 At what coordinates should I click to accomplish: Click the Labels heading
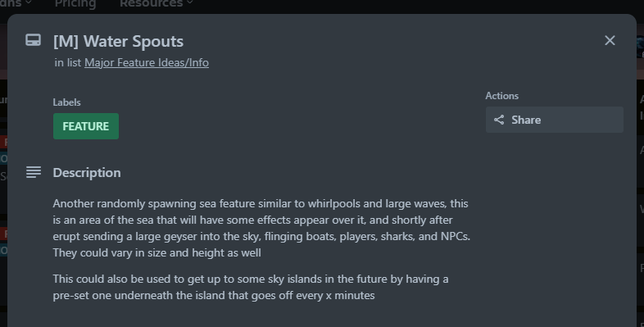[x=66, y=102]
